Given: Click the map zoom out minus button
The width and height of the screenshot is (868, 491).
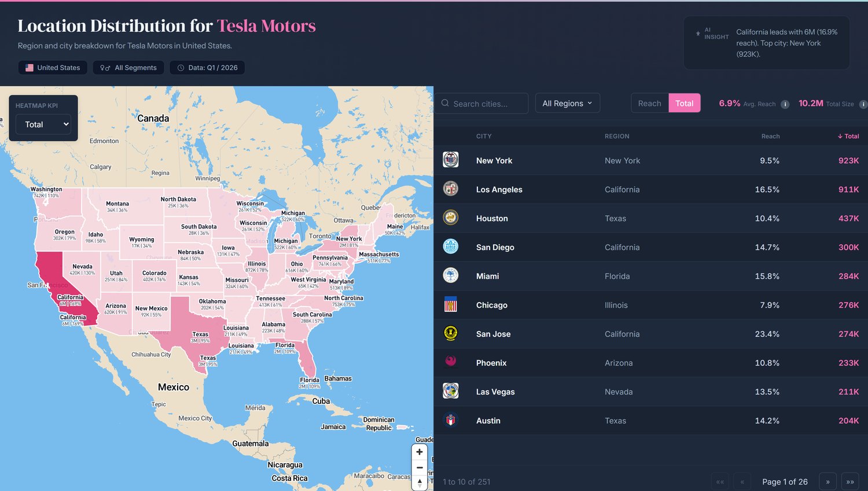Looking at the screenshot, I should click(x=420, y=467).
